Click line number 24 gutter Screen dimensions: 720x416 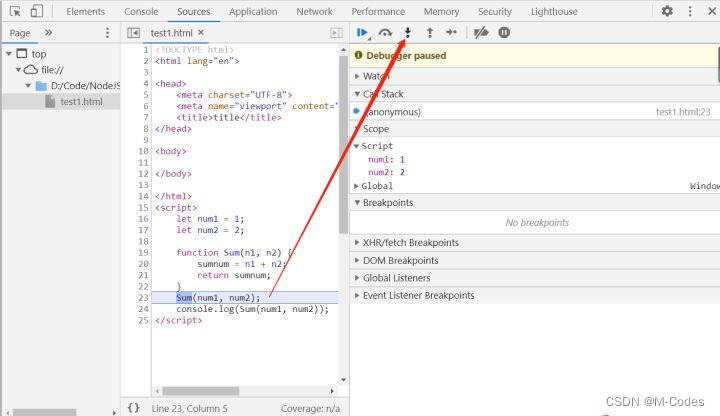143,309
